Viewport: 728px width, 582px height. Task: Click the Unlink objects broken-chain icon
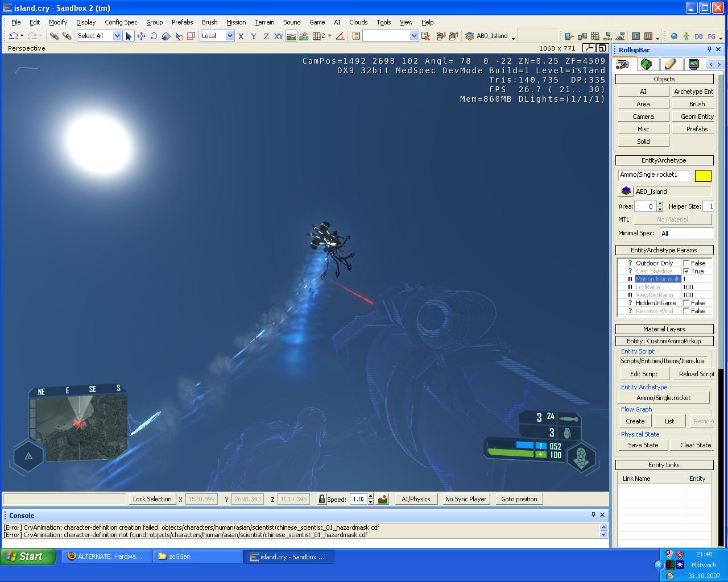(67, 36)
